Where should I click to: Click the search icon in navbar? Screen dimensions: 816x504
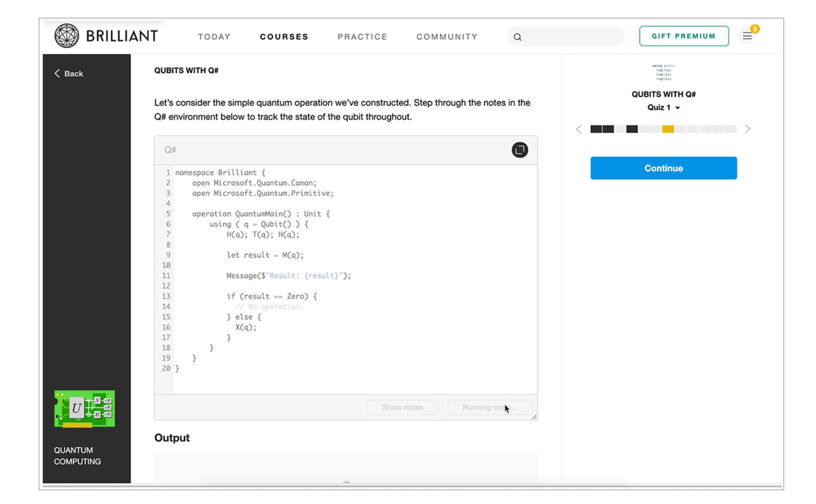click(x=517, y=37)
